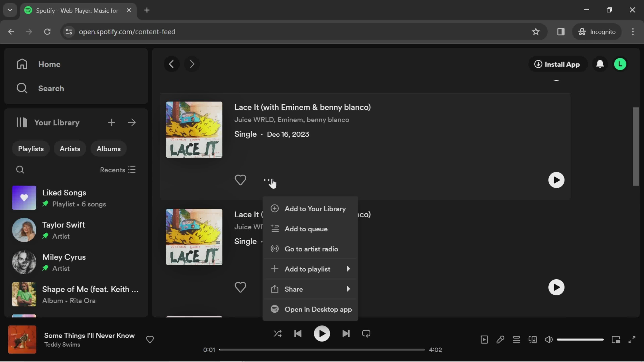Play the second Lace It single
Viewport: 644px width, 362px height.
tap(556, 287)
